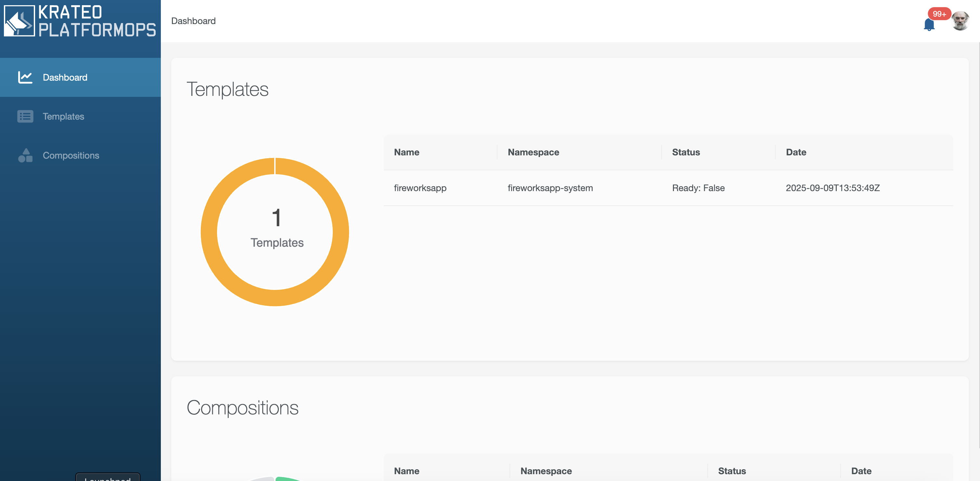
Task: Click the Templates list icon in sidebar
Action: pyautogui.click(x=25, y=116)
